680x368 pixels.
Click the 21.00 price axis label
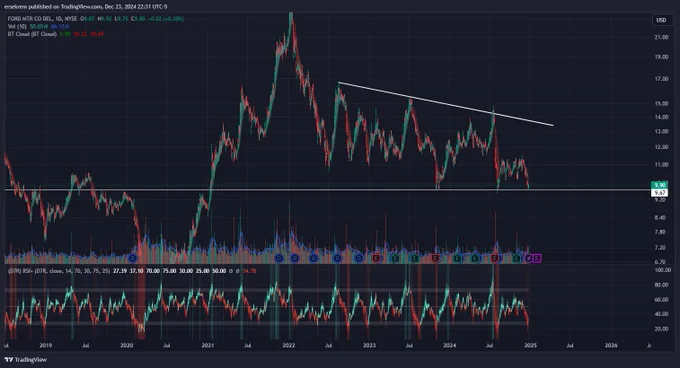(661, 37)
